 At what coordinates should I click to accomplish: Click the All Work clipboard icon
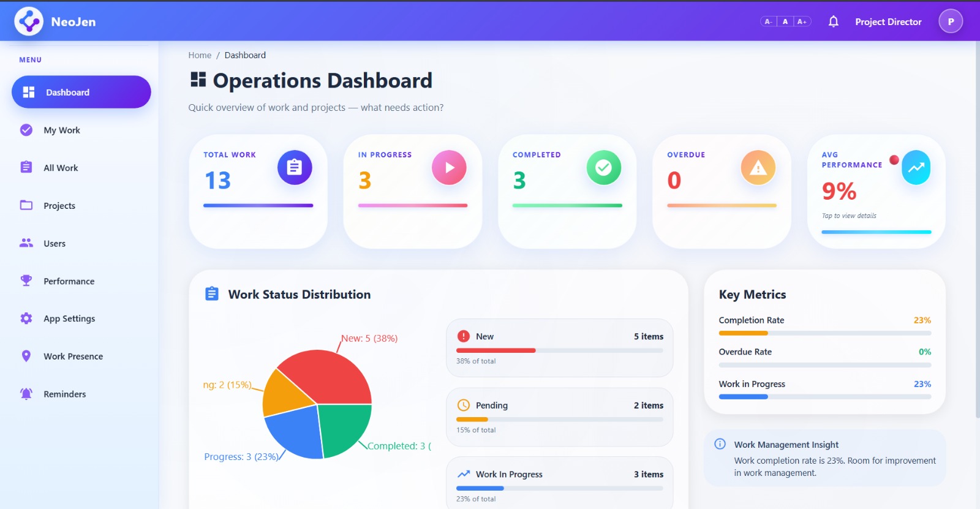click(26, 167)
